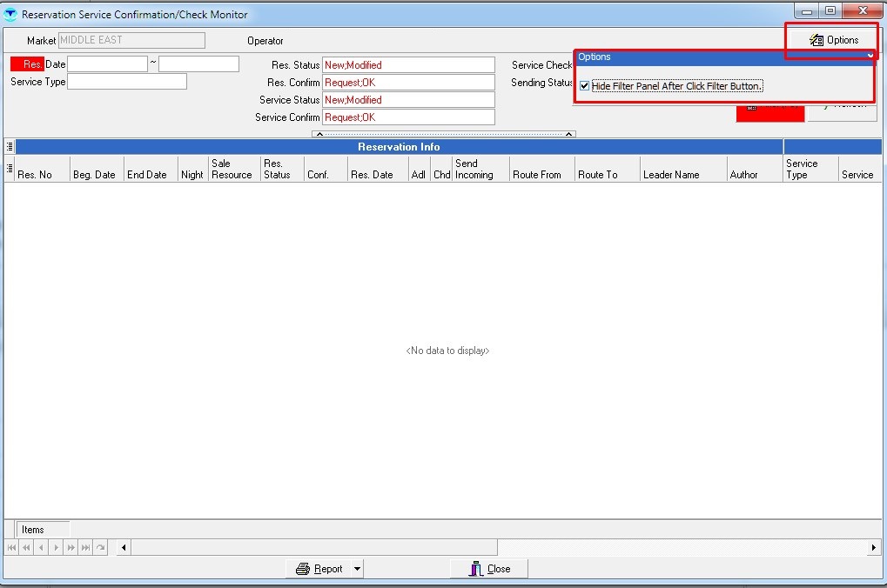This screenshot has width=887, height=588.
Task: Collapse the Options popup panel chevron
Action: pyautogui.click(x=870, y=57)
